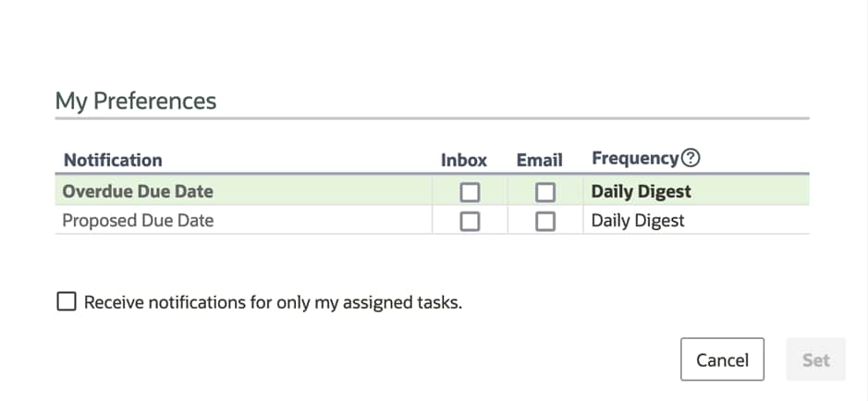868x401 pixels.
Task: Click the Frequency column header text
Action: (635, 158)
